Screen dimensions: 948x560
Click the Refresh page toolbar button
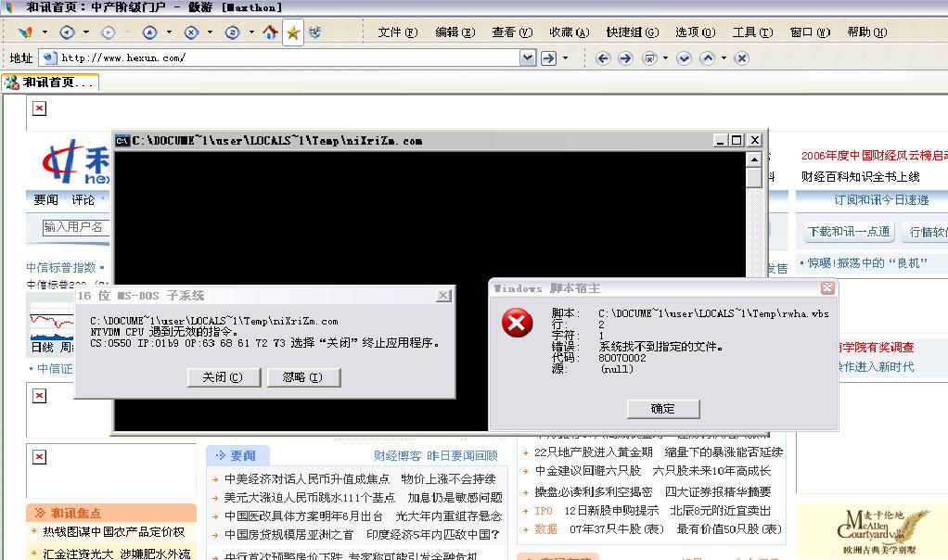coord(233,32)
